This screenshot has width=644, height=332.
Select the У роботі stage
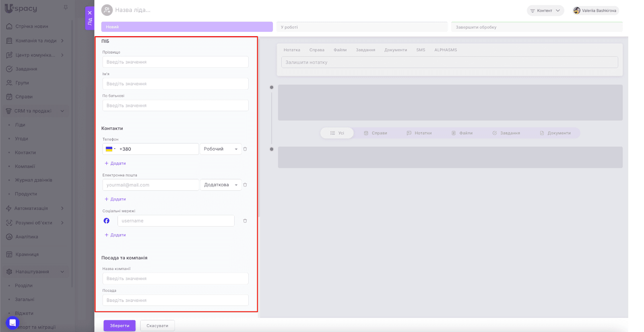362,27
